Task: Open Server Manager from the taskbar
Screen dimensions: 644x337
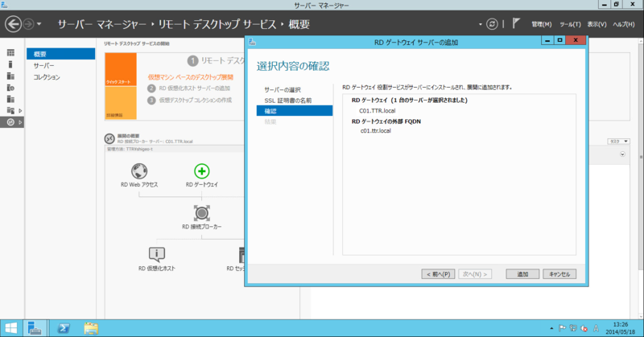Action: coord(35,328)
